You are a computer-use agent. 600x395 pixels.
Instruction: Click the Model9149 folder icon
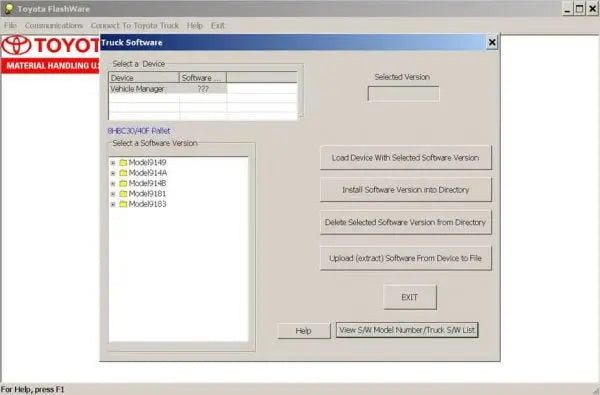point(123,163)
